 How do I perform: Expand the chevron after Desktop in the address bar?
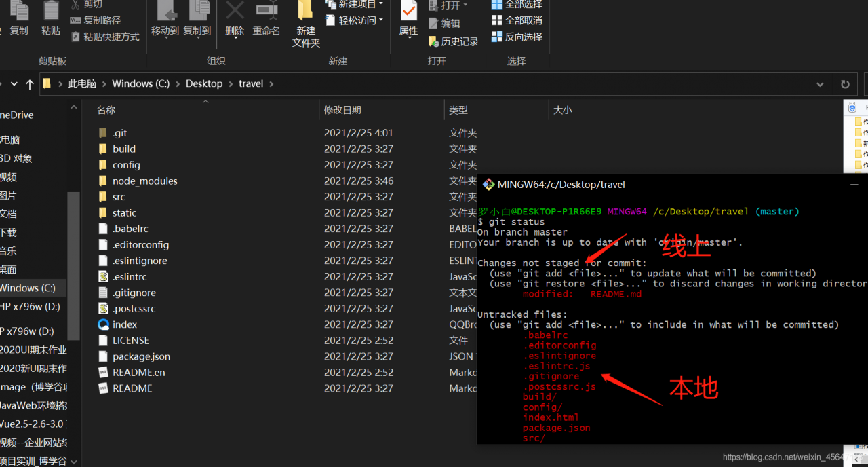tap(231, 84)
